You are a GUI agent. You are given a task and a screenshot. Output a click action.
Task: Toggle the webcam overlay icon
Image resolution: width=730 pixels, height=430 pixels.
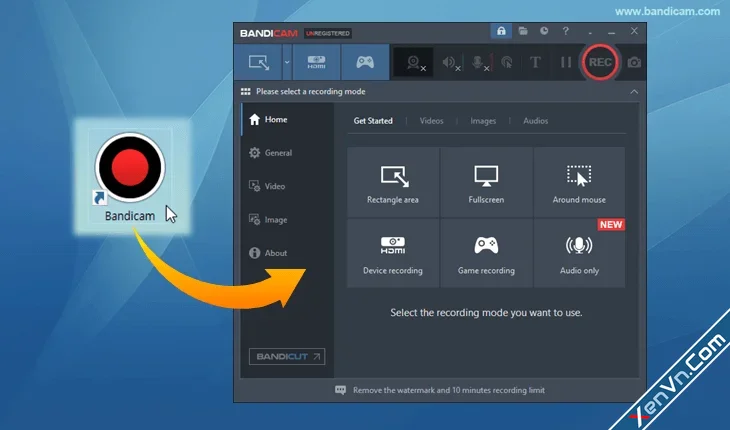click(414, 62)
